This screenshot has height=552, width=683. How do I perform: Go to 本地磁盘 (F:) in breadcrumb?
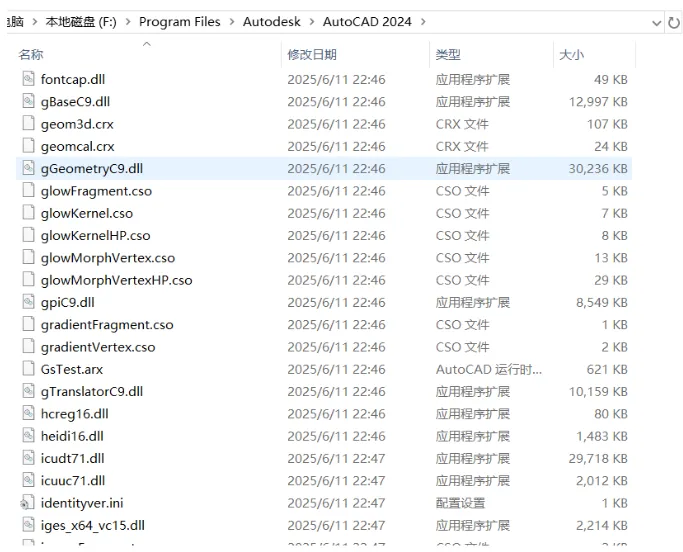[x=81, y=21]
